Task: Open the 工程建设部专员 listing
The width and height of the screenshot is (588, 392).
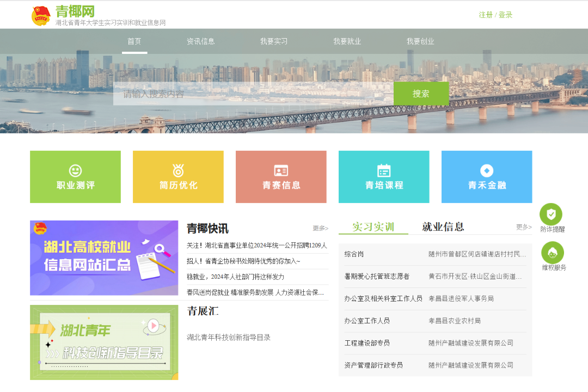Action: [367, 342]
